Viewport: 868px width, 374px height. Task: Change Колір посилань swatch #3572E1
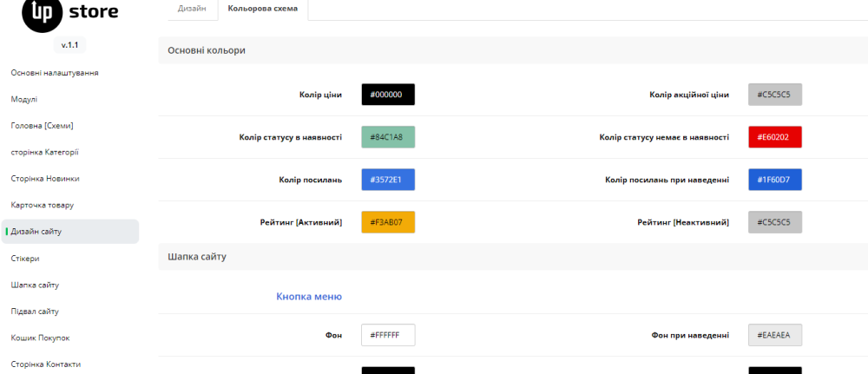tap(388, 180)
